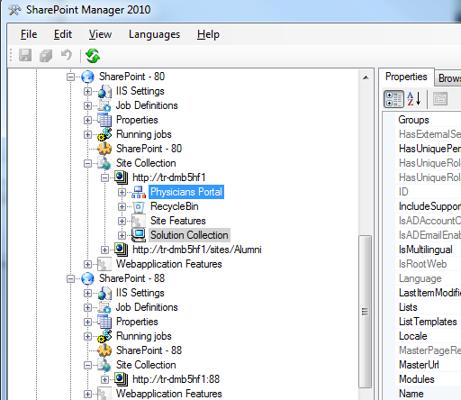
Task: Click the green Refresh toolbar icon
Action: pos(93,55)
